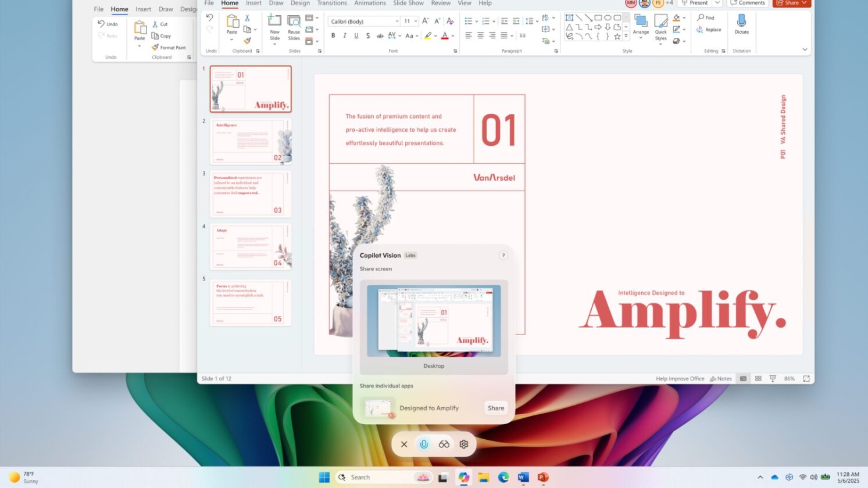Open the Comments panel
868x488 pixels.
[x=748, y=3]
